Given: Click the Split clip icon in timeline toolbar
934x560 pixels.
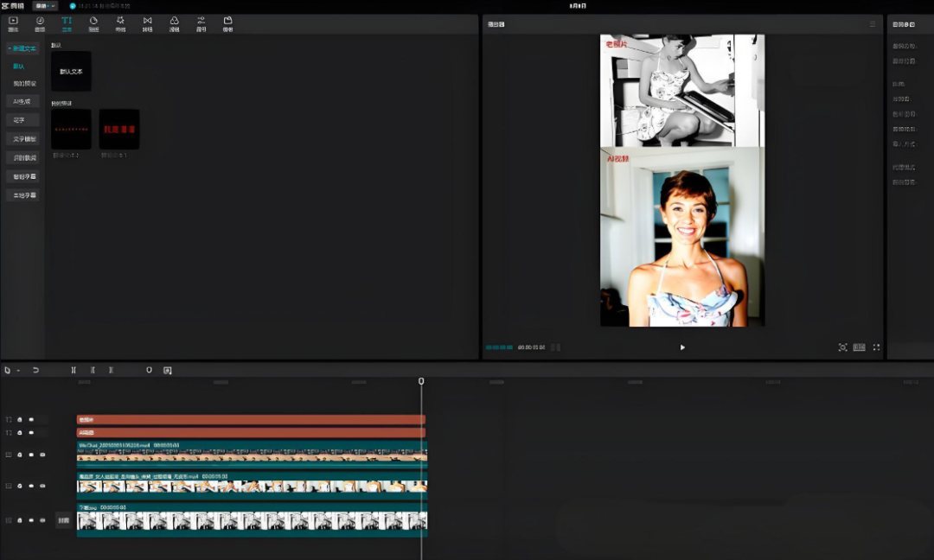Looking at the screenshot, I should coord(74,370).
